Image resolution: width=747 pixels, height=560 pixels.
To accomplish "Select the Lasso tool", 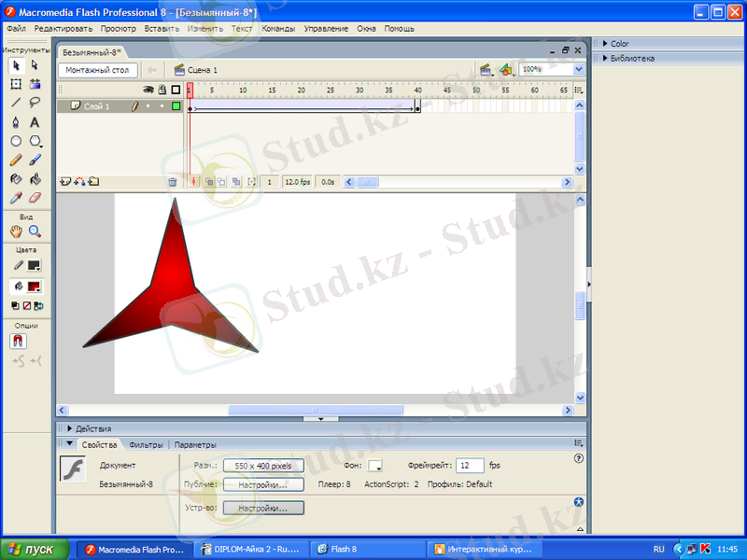I will click(35, 103).
